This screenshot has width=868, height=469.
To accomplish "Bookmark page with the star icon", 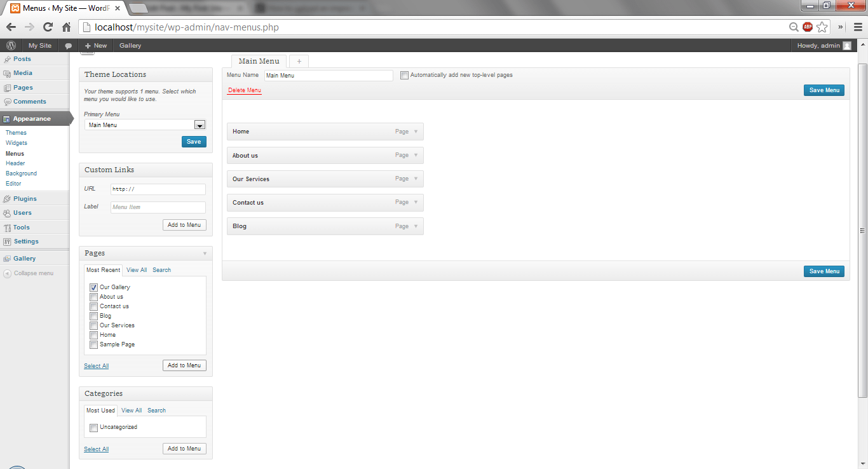I will (x=822, y=27).
